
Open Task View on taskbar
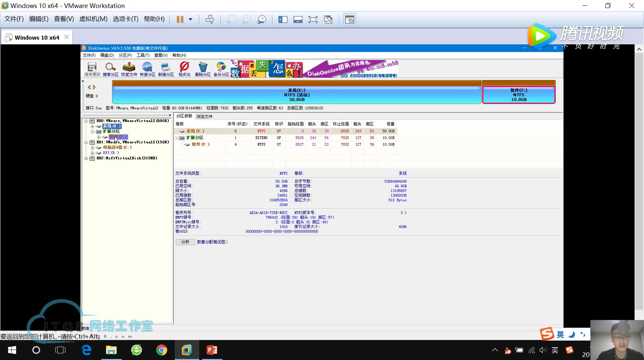point(60,350)
